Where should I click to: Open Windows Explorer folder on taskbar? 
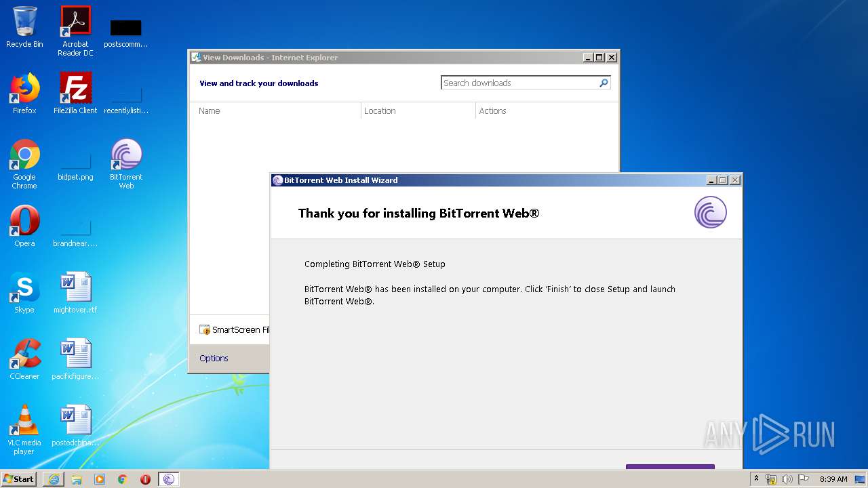pos(77,479)
